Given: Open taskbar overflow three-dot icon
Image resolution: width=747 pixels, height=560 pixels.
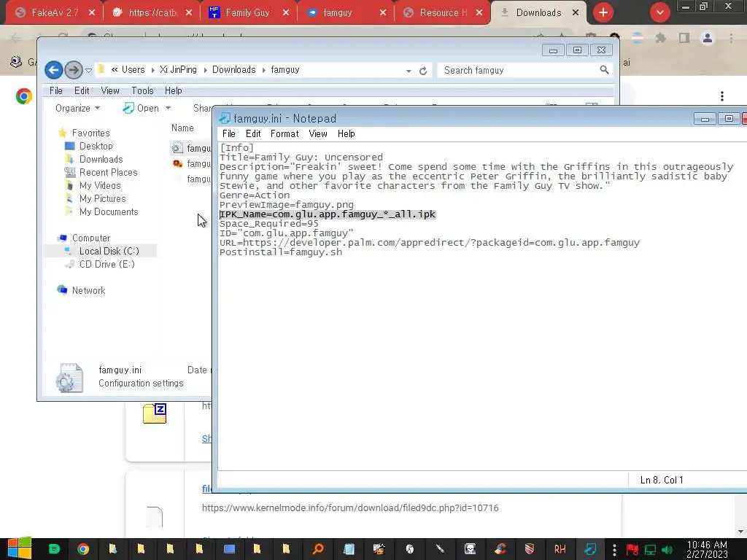Looking at the screenshot, I should pos(614,550).
